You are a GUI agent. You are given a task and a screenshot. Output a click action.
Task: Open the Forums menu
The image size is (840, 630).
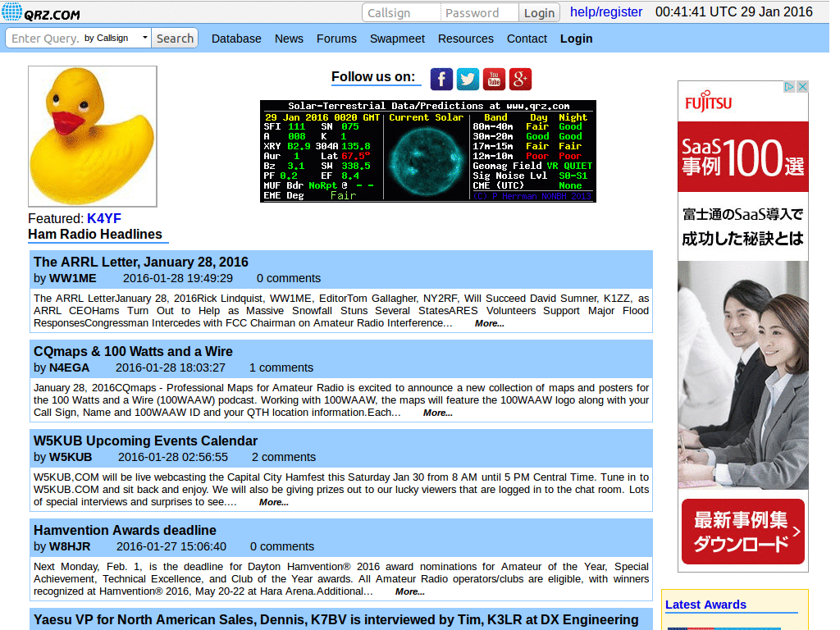point(336,39)
